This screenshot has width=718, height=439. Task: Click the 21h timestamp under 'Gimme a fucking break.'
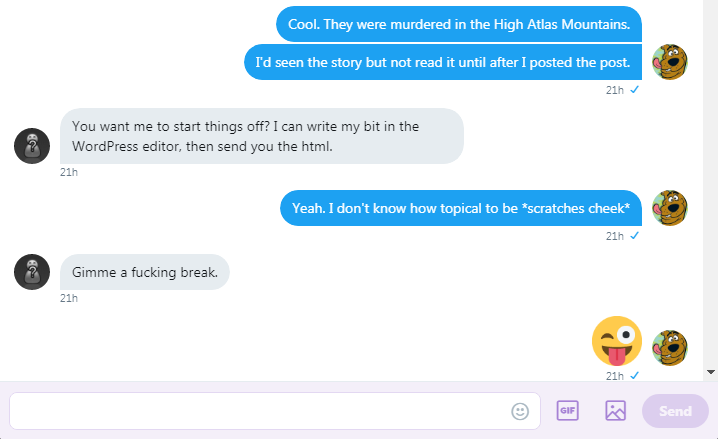click(x=69, y=298)
